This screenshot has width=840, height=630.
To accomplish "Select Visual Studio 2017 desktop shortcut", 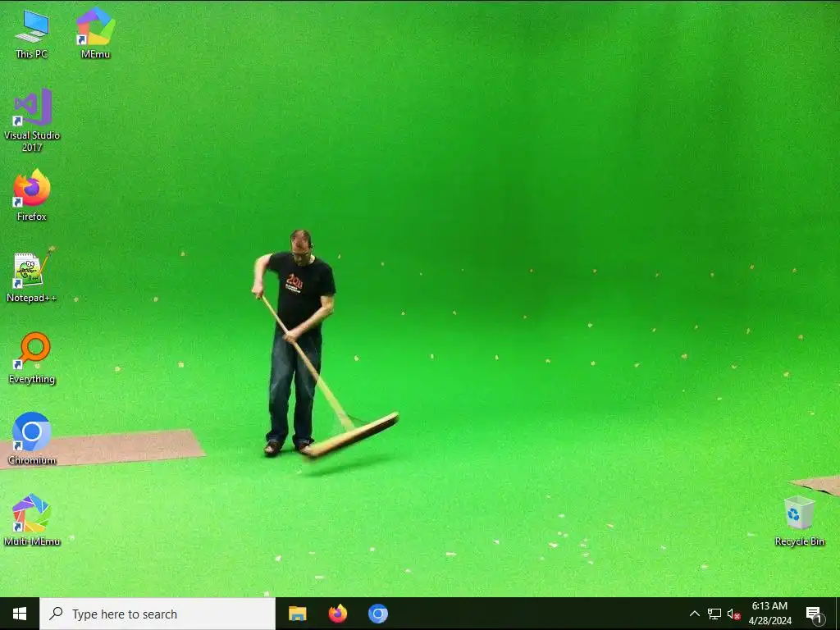I will pos(32,120).
